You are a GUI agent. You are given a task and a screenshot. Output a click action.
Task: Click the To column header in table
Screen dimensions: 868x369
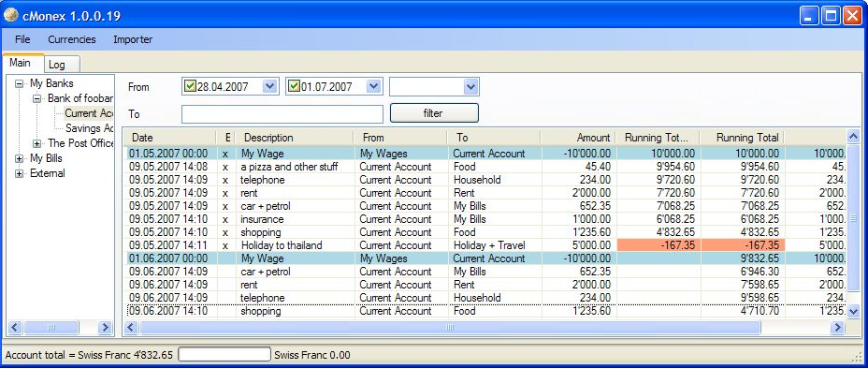click(493, 138)
